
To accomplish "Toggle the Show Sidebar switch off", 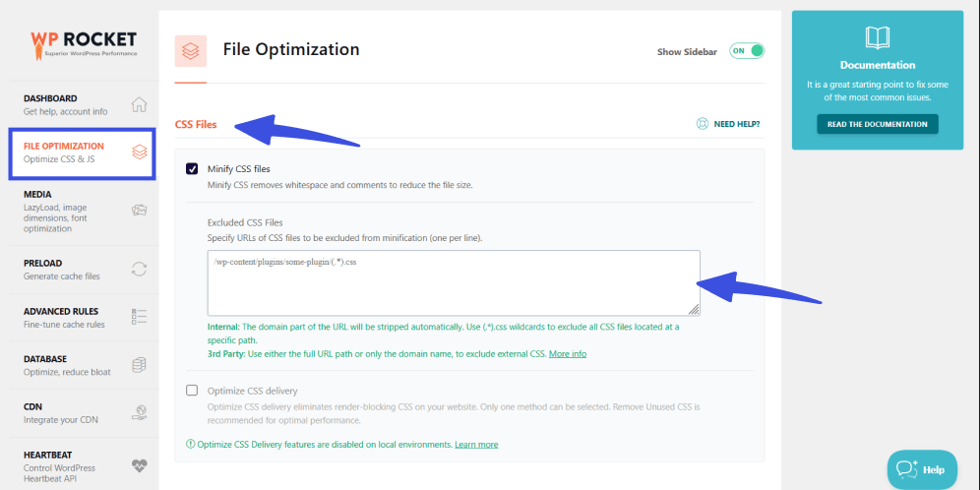I will click(x=747, y=51).
